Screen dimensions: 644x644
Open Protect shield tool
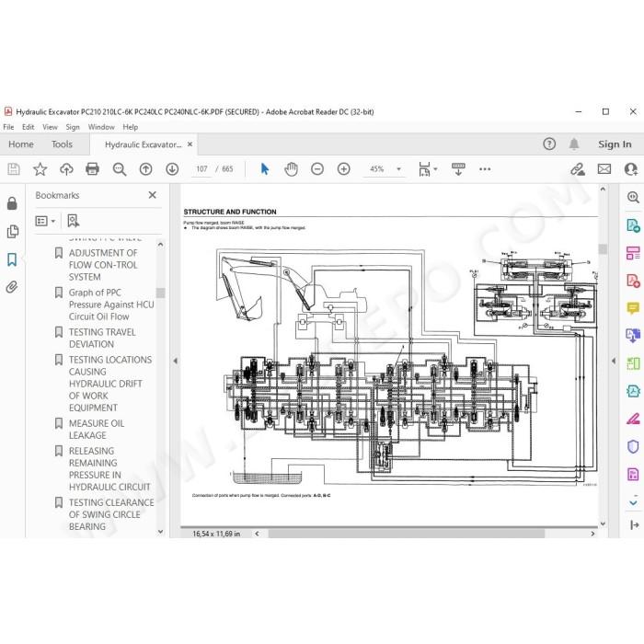[633, 446]
